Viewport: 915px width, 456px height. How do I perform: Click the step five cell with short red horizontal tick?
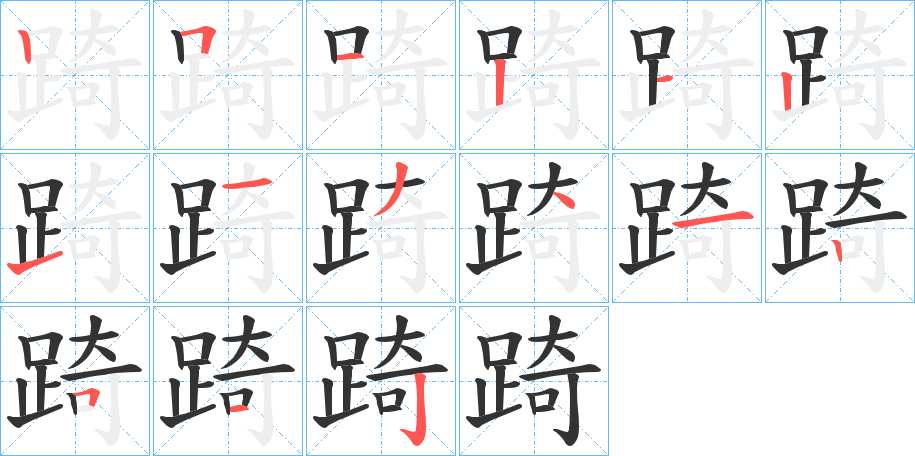(686, 75)
